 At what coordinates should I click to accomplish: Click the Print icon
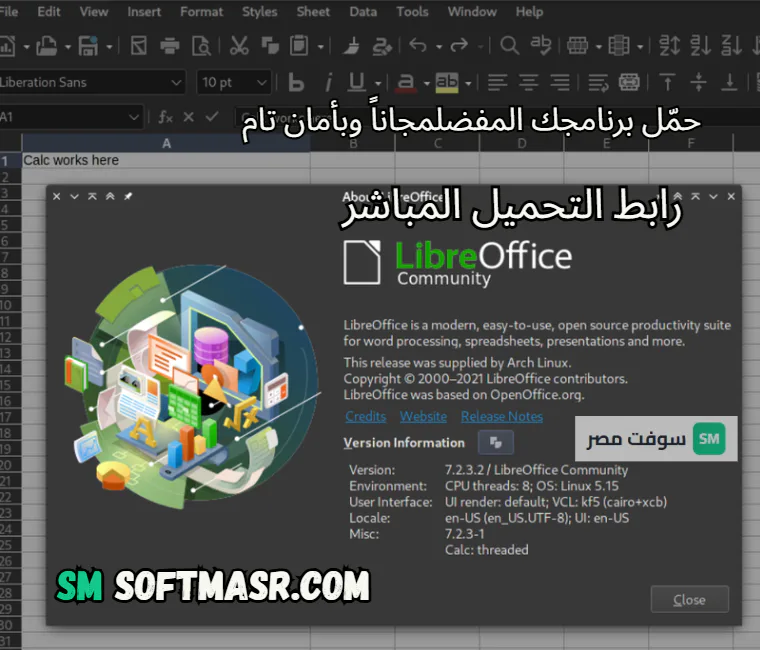pyautogui.click(x=170, y=46)
